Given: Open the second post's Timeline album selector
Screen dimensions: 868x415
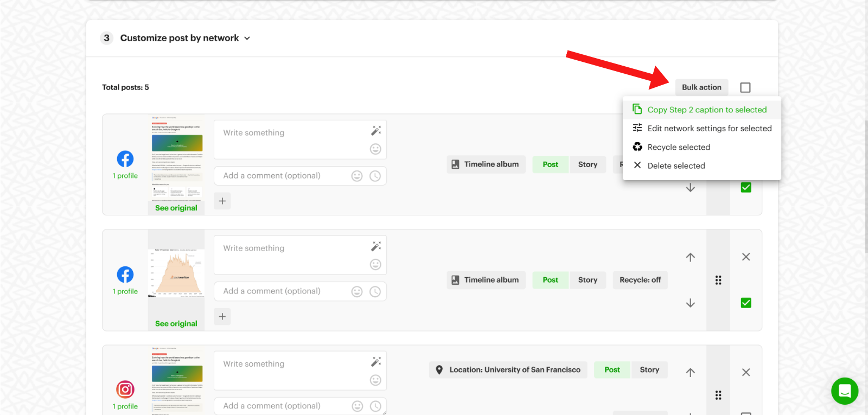Looking at the screenshot, I should tap(486, 280).
